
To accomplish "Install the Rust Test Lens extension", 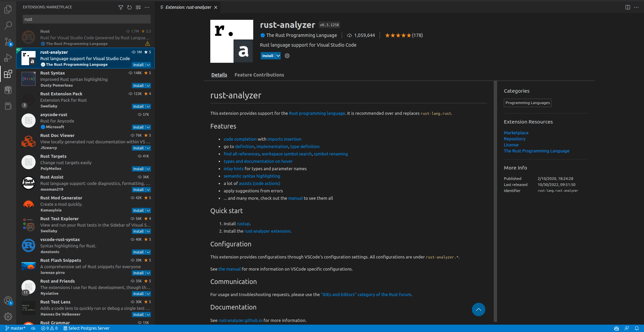I will click(x=138, y=315).
